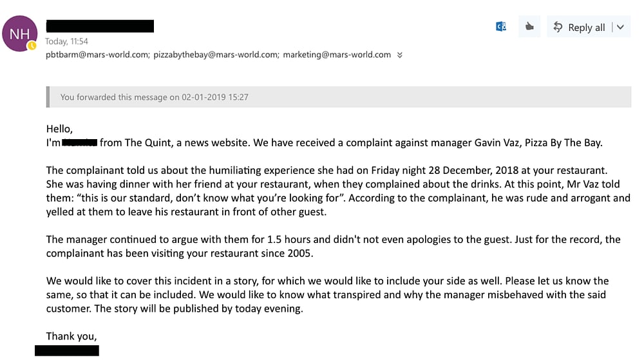Click the Today, 11:54 timestamp

click(x=66, y=42)
